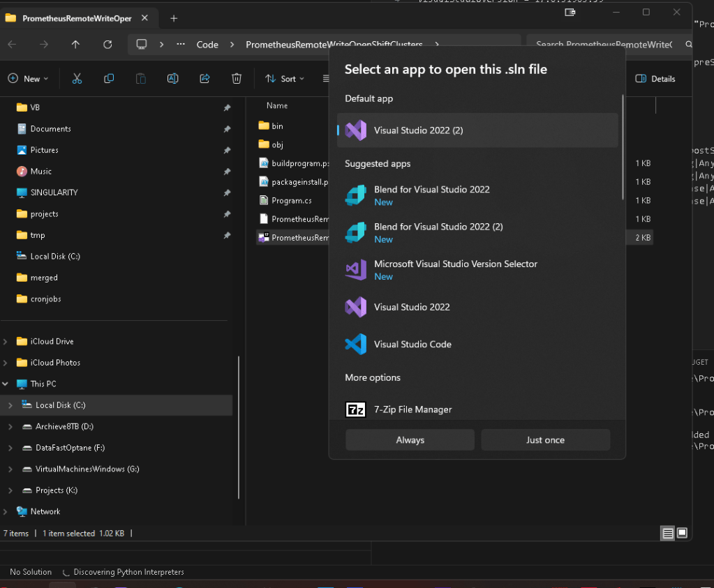
Task: Show hidden breadcrumb path ellipsis
Action: [181, 45]
